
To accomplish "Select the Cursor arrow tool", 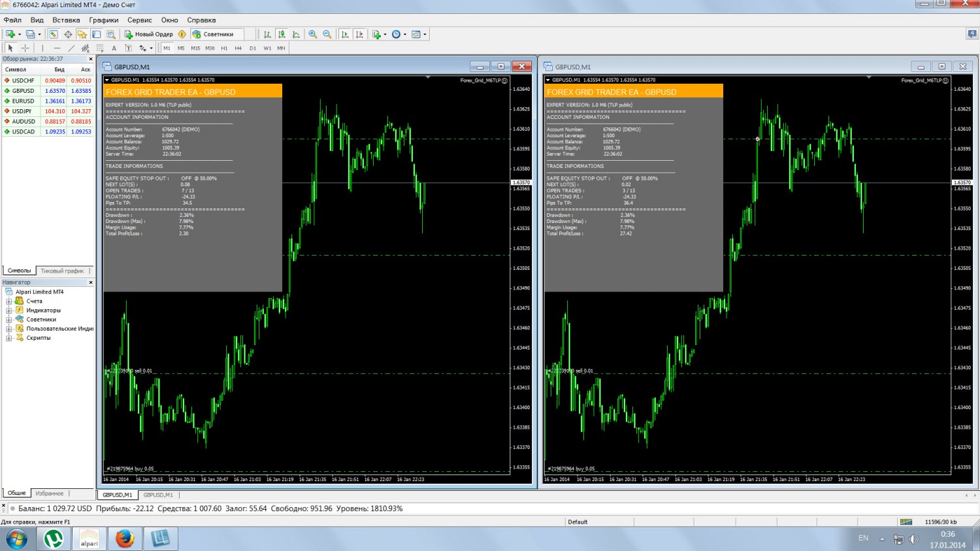I will pyautogui.click(x=10, y=48).
